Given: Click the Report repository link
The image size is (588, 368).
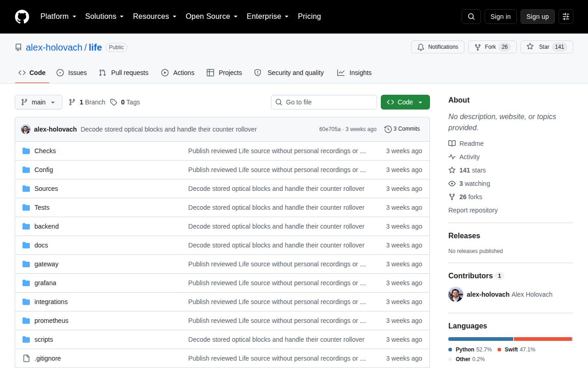Looking at the screenshot, I should coord(473,210).
